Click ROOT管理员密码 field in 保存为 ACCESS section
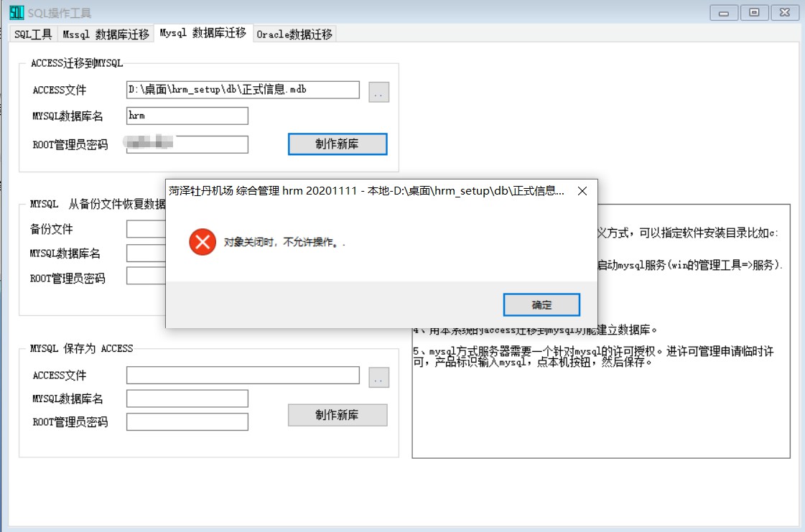The height and width of the screenshot is (532, 805). [x=187, y=422]
